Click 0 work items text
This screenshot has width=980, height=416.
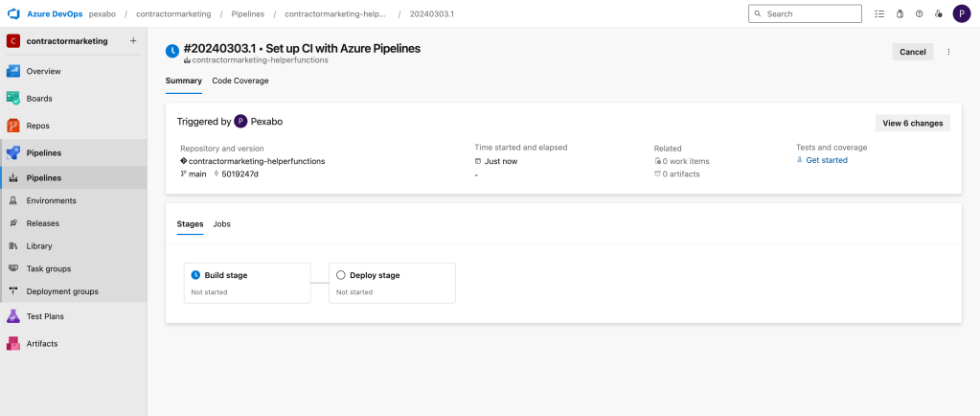(686, 161)
